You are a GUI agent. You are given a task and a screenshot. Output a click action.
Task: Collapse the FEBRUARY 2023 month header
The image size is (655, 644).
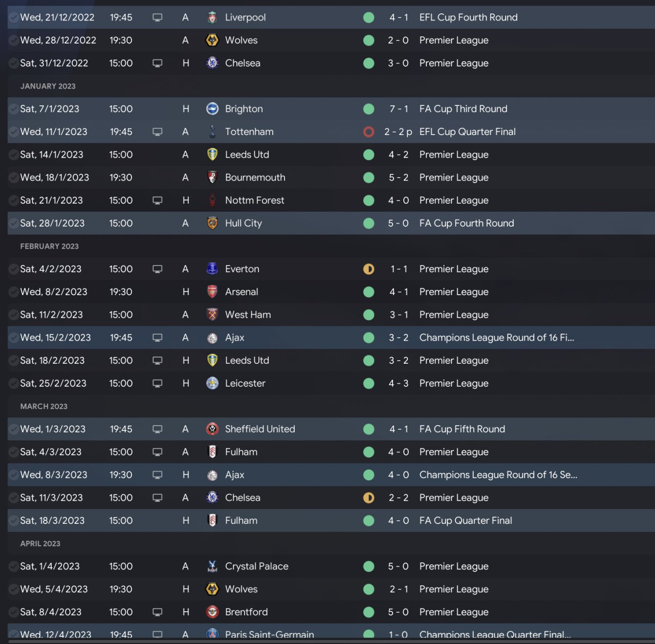49,247
